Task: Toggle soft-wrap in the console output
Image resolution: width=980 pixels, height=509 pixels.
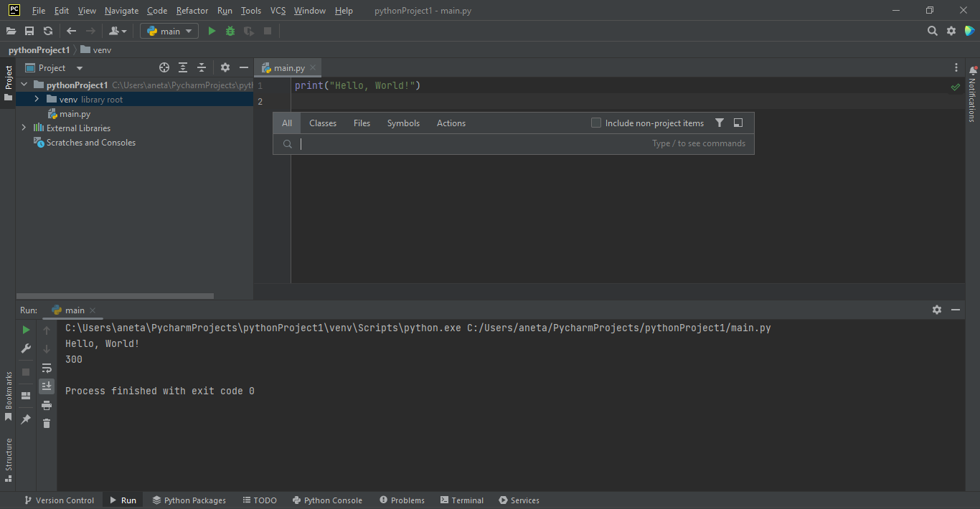Action: tap(47, 367)
